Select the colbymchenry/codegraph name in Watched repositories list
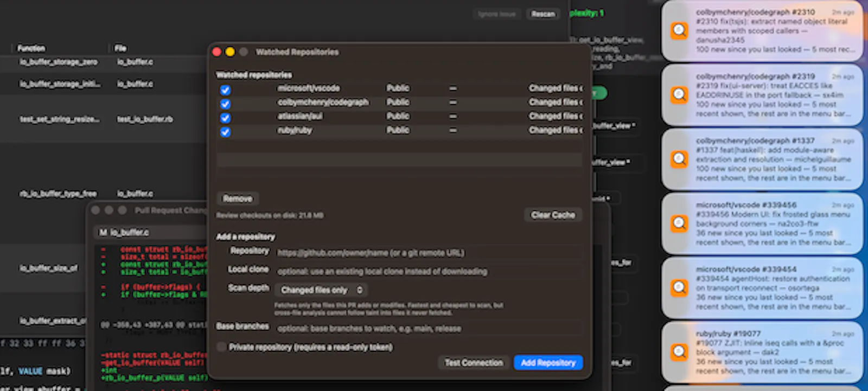 pyautogui.click(x=323, y=102)
